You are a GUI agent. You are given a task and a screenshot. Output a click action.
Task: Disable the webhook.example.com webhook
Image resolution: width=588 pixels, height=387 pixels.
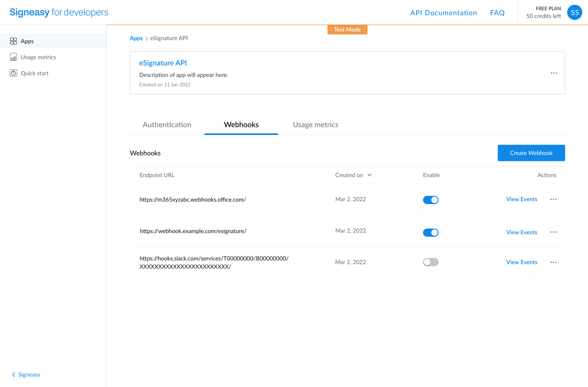pyautogui.click(x=430, y=232)
